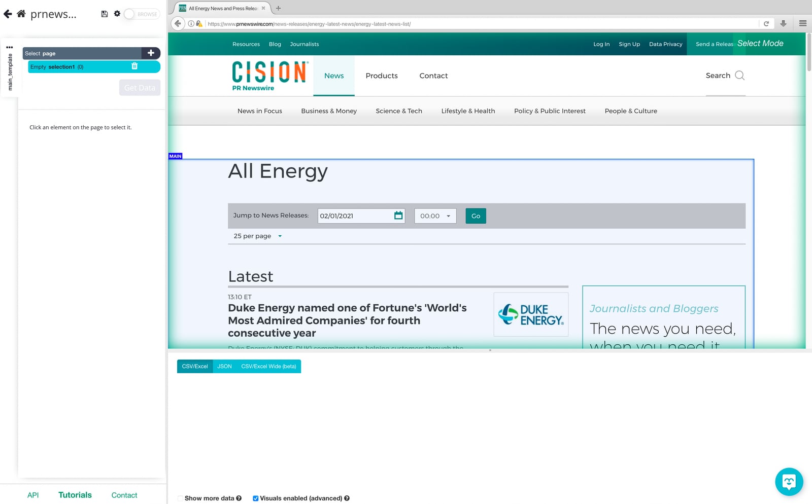This screenshot has width=812, height=504.
Task: Open the Journalists link in top bar
Action: pyautogui.click(x=304, y=44)
